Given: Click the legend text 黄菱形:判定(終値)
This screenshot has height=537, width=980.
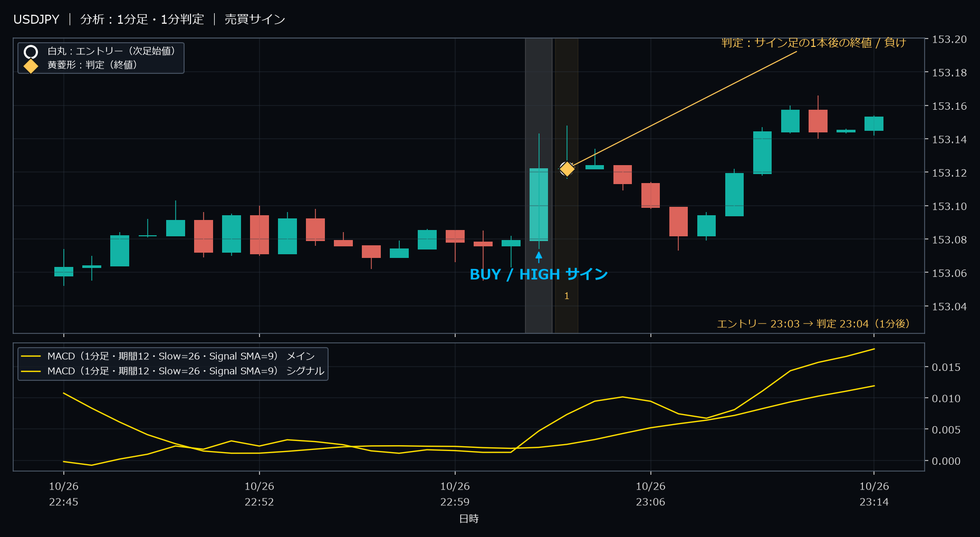Looking at the screenshot, I should tap(92, 65).
